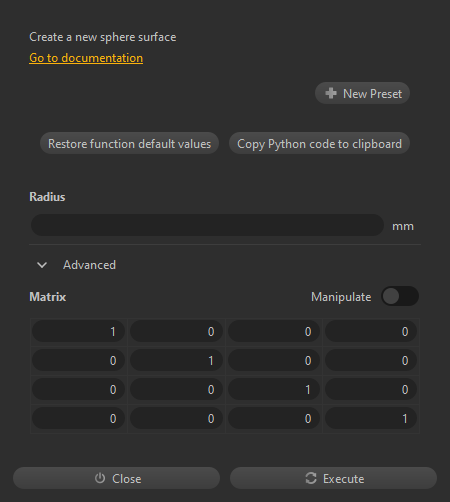Click the Radius input field
450x502 pixels.
[x=207, y=225]
